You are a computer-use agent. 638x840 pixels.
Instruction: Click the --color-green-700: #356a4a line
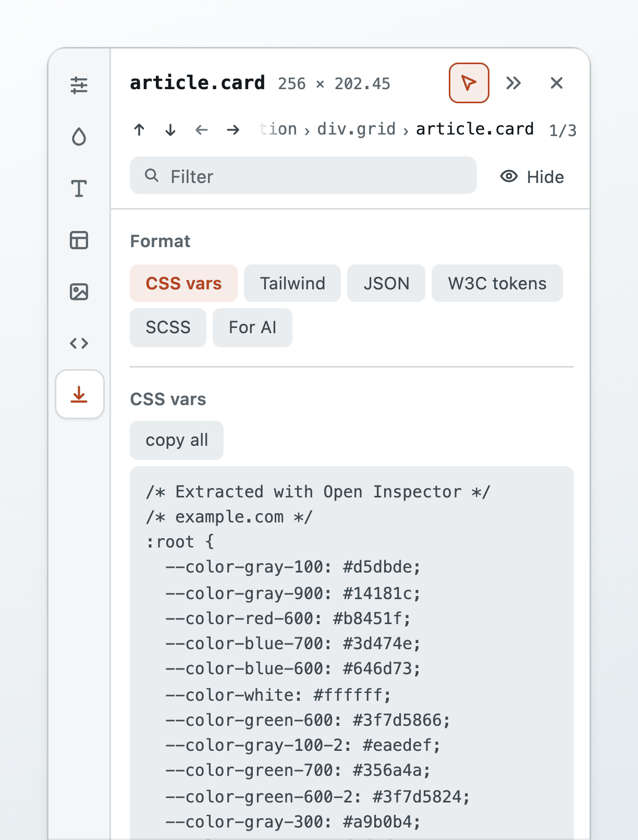[298, 770]
